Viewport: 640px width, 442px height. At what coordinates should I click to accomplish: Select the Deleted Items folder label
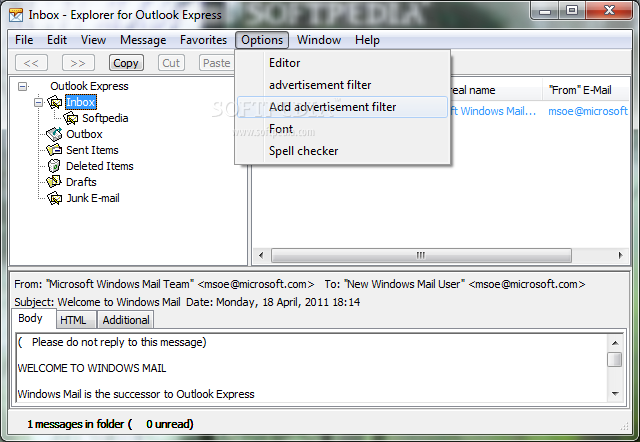pos(100,166)
